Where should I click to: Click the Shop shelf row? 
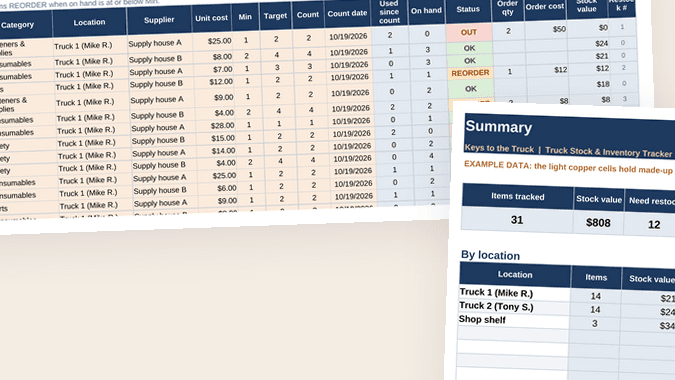[482, 320]
